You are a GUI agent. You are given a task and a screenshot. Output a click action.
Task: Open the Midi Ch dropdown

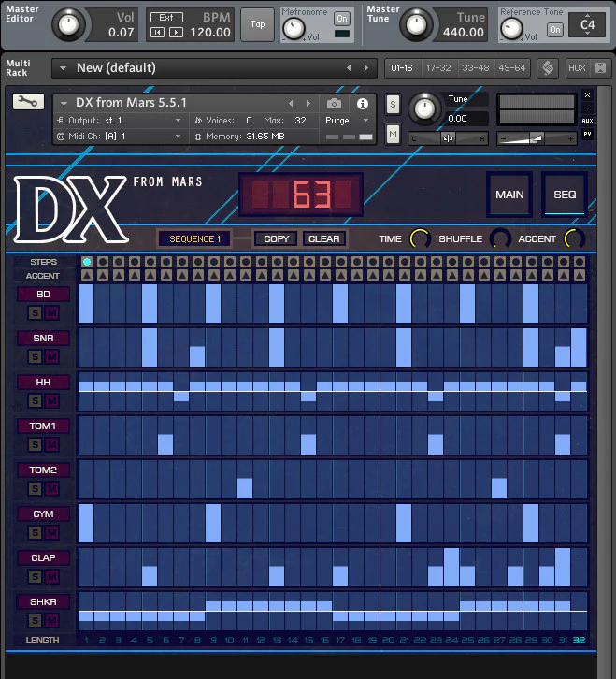(x=119, y=137)
